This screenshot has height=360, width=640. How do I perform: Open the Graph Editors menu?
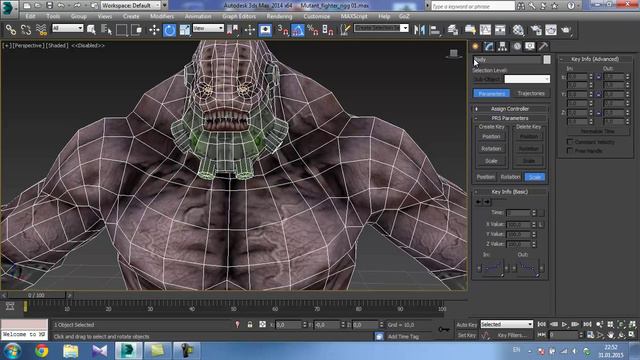click(239, 16)
